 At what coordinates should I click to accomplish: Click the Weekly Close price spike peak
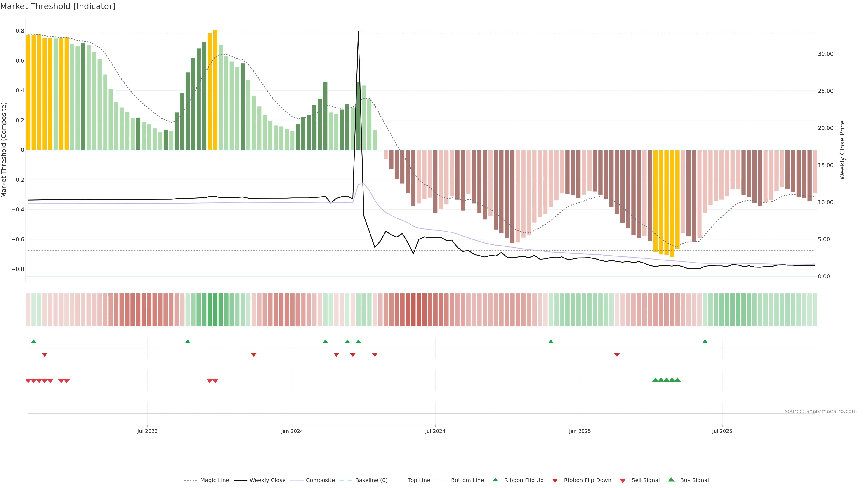pyautogui.click(x=358, y=32)
